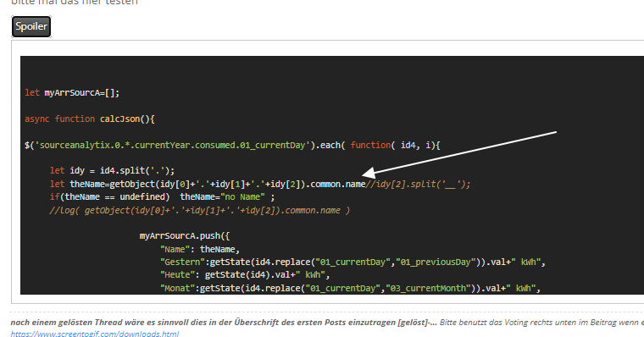Image resolution: width=644 pixels, height=337 pixels.
Task: Click the 'myArrSourcA.push({' line
Action: (185, 236)
